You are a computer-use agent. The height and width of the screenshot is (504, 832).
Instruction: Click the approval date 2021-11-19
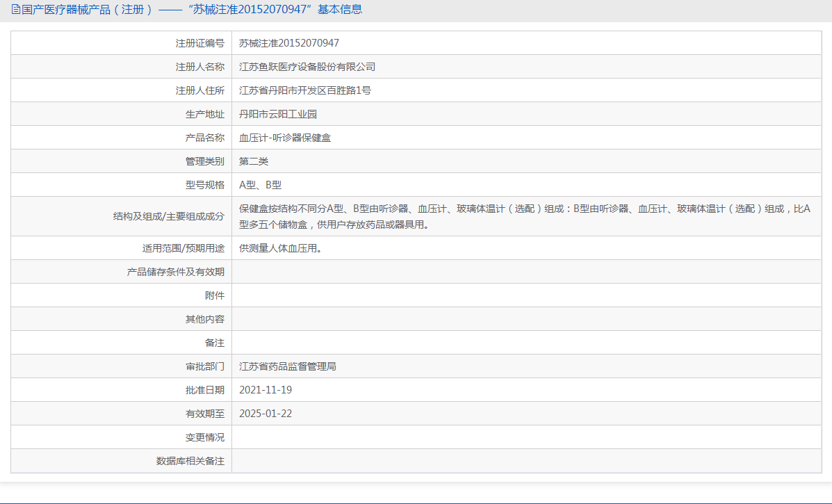[x=266, y=391]
